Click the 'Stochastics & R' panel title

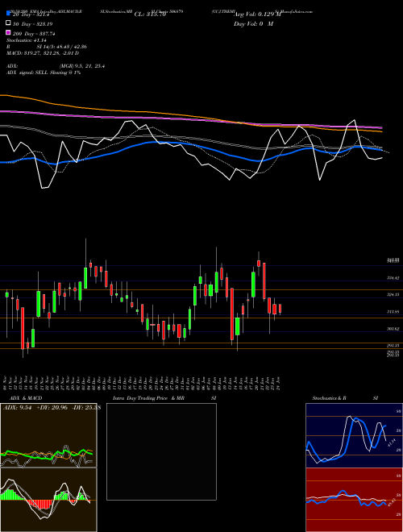point(329,398)
